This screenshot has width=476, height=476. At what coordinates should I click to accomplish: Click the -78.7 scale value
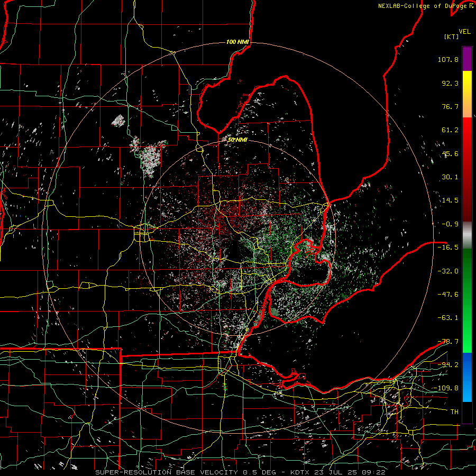click(x=448, y=342)
